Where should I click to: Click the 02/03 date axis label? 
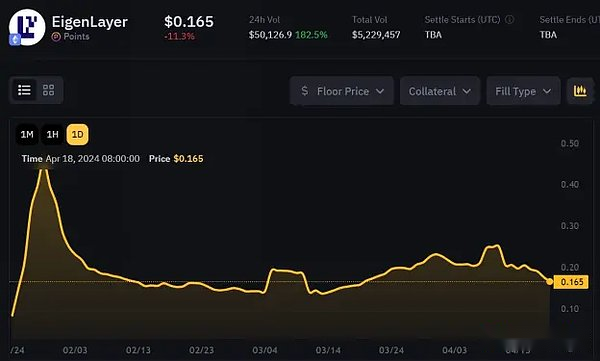[x=75, y=350]
